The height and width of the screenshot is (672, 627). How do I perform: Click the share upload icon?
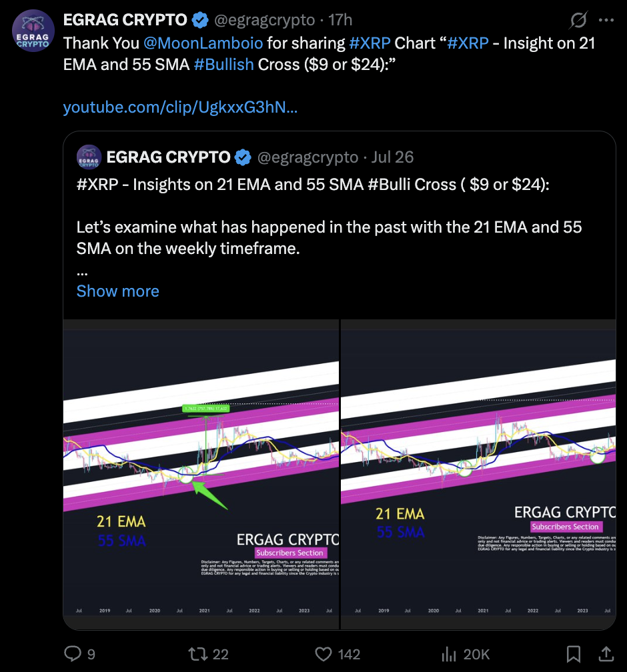[606, 654]
